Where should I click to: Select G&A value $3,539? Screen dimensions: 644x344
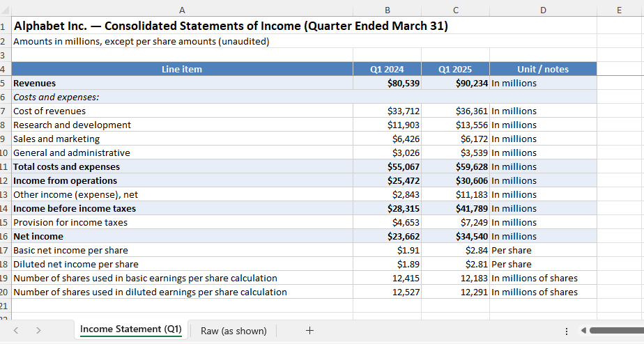click(x=455, y=153)
